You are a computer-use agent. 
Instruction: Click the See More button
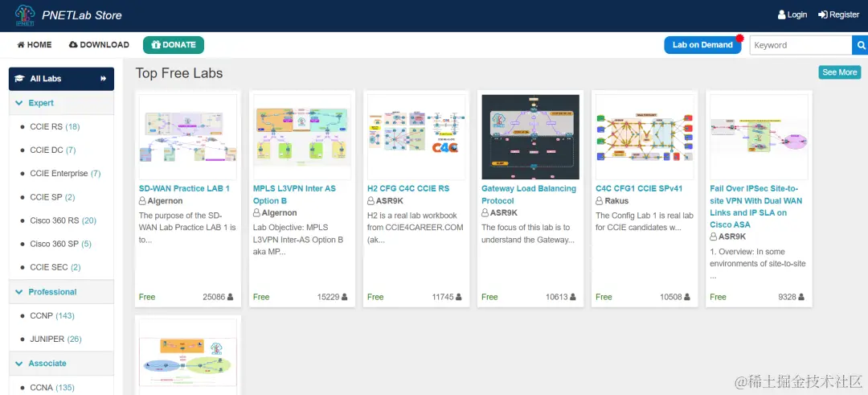(x=840, y=72)
